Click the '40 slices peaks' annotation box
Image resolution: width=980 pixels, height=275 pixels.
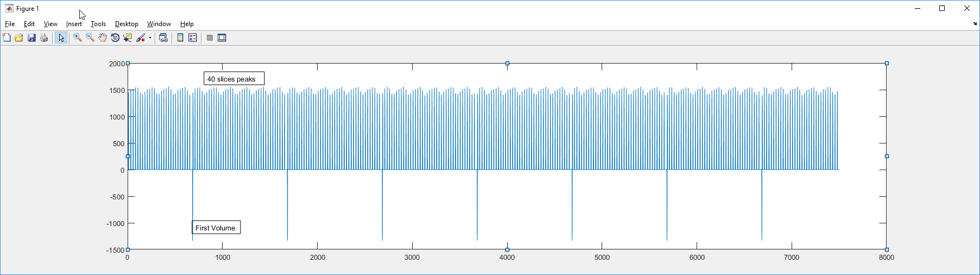[234, 79]
